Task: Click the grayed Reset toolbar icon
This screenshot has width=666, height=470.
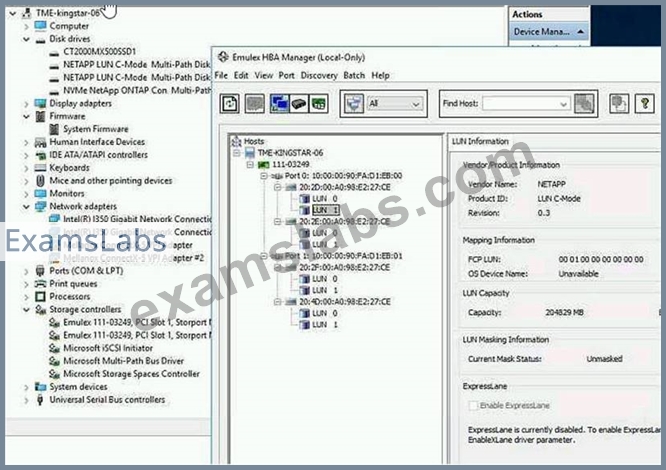Action: pyautogui.click(x=254, y=104)
